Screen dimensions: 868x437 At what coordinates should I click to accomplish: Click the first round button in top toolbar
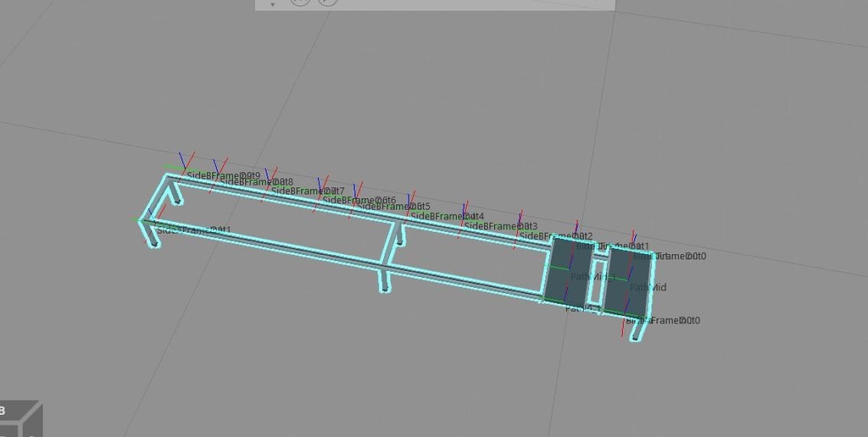(x=300, y=3)
